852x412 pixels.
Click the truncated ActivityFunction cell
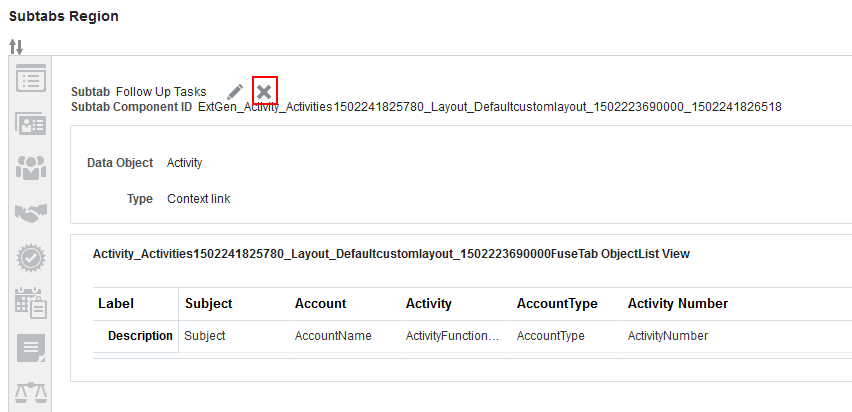pos(452,336)
